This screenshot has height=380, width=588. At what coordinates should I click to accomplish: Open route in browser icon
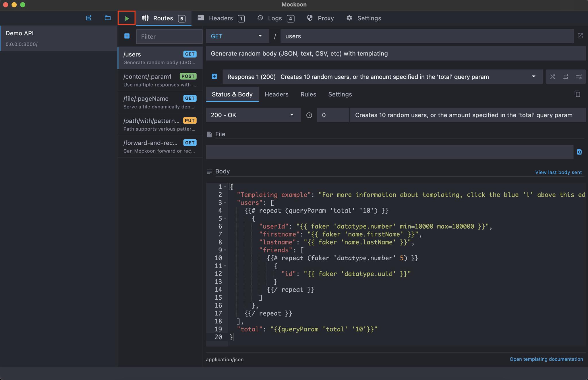(x=580, y=36)
